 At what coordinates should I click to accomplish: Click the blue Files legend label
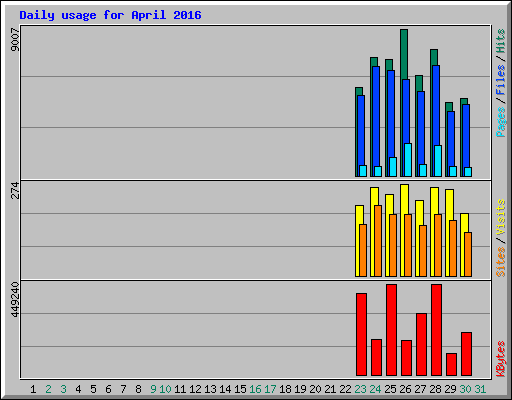point(501,80)
